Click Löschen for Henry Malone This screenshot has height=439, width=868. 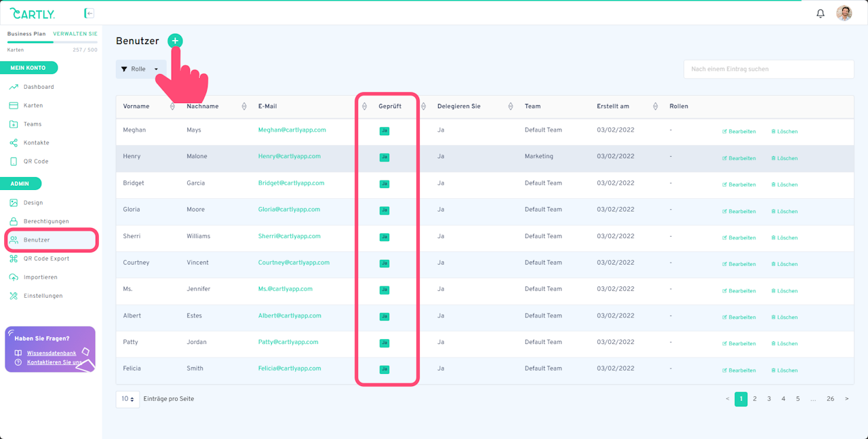785,158
